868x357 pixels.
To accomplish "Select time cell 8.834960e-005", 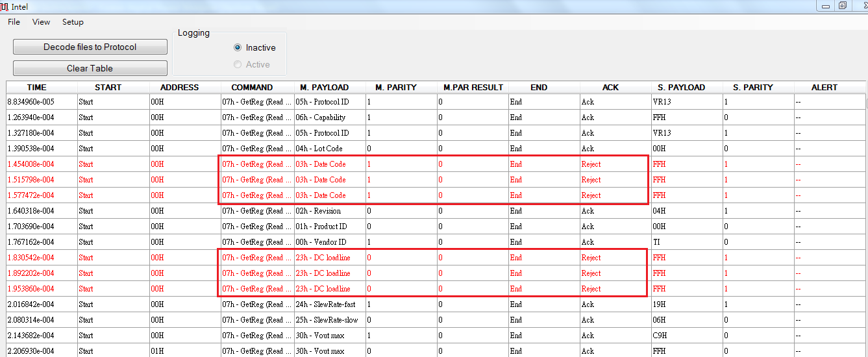I will tap(42, 102).
